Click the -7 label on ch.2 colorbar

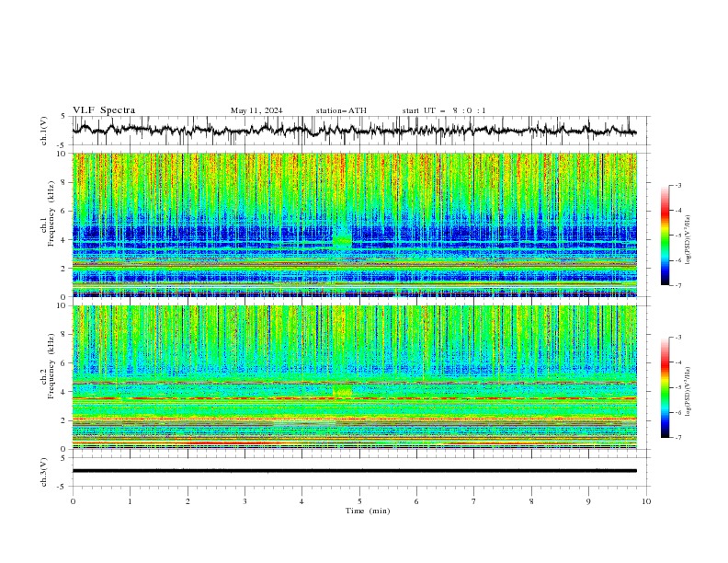pyautogui.click(x=678, y=438)
